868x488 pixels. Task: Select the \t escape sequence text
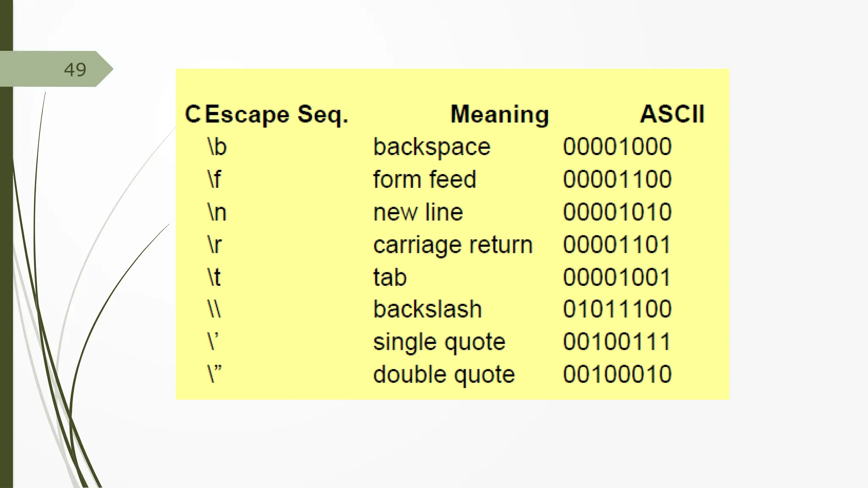214,277
